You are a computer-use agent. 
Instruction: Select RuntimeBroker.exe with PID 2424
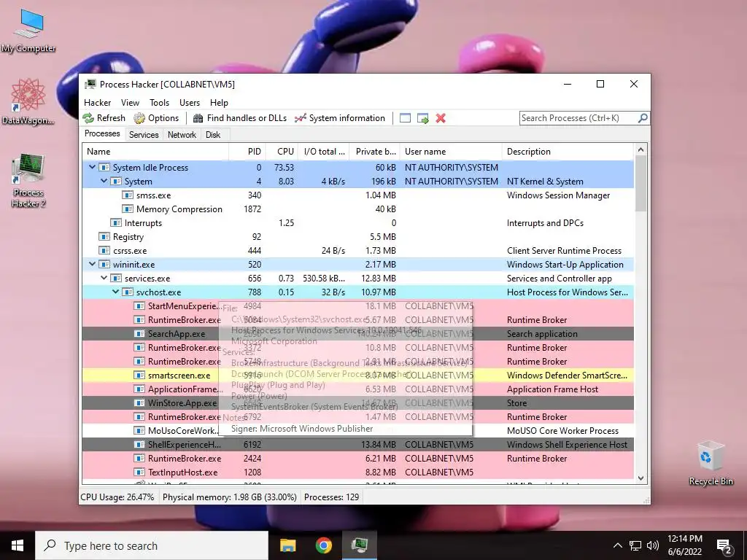point(357,458)
